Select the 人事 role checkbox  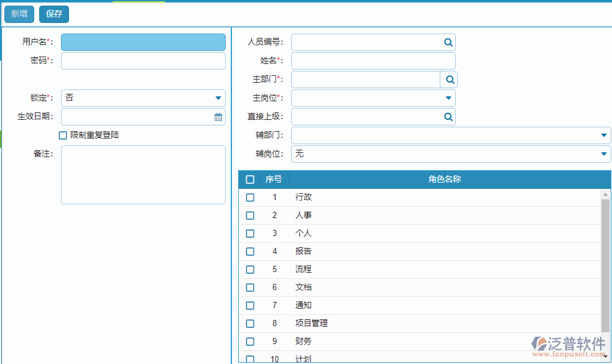pyautogui.click(x=250, y=215)
